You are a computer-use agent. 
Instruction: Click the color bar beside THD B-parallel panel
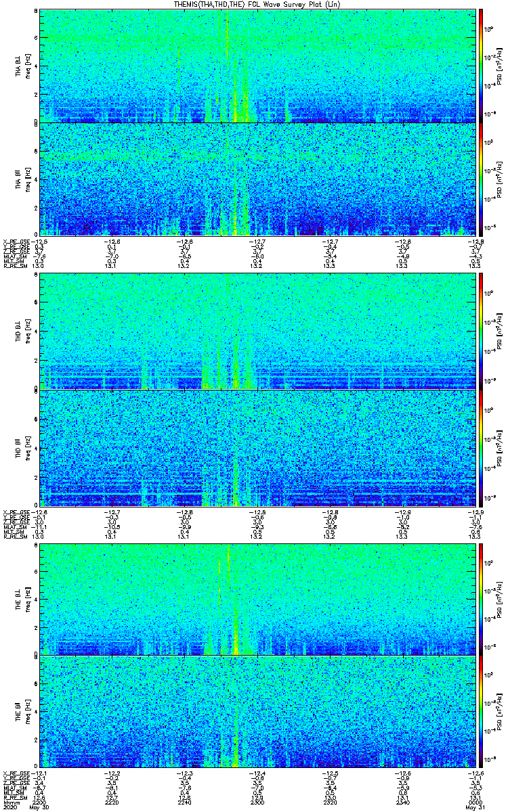(481, 448)
